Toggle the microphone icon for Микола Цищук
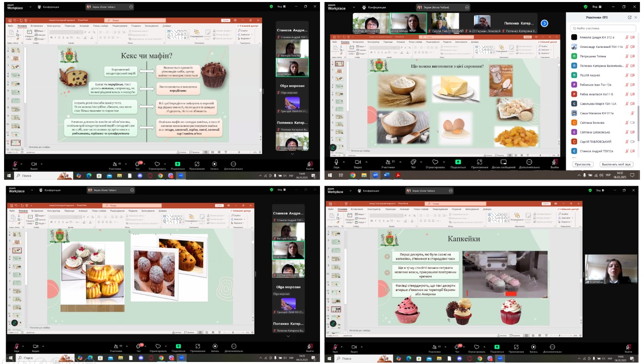This screenshot has width=644, height=364. [x=627, y=37]
